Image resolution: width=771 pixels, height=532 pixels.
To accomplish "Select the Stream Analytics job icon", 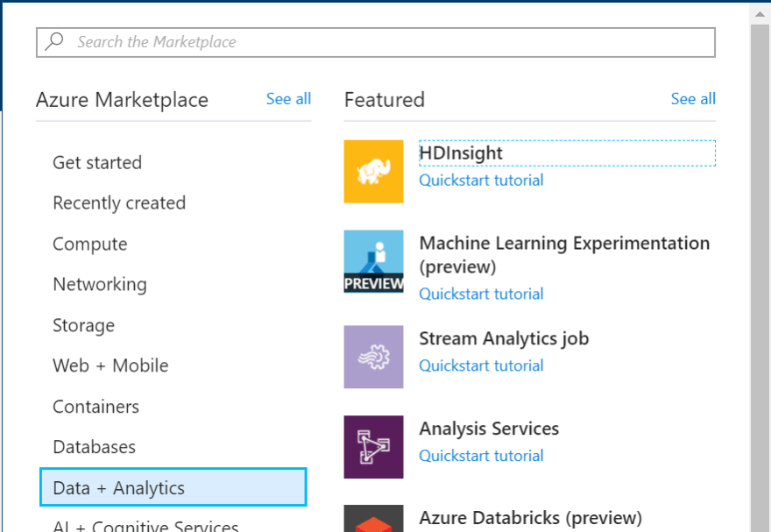I will pos(373,357).
